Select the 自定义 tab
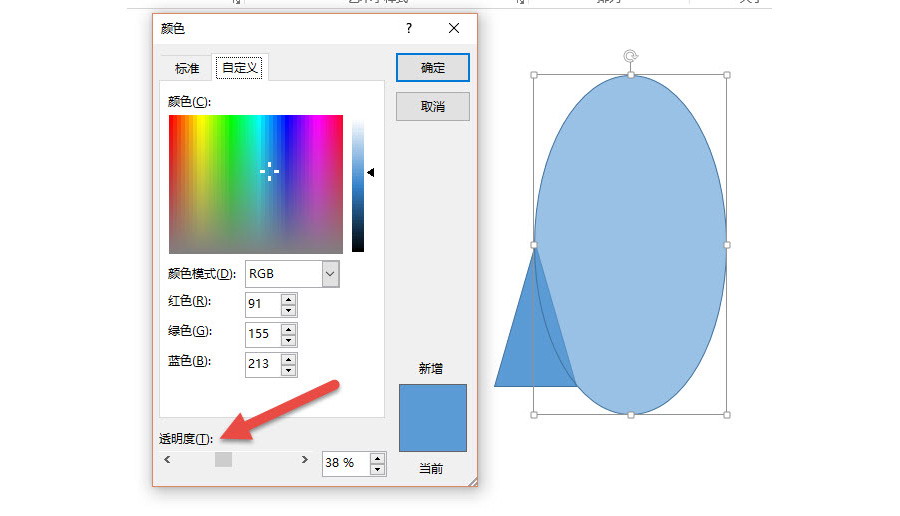 coord(241,68)
